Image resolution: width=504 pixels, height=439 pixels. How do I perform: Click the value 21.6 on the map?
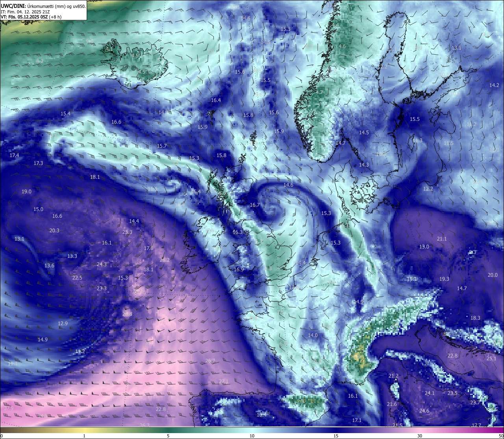pyautogui.click(x=392, y=404)
